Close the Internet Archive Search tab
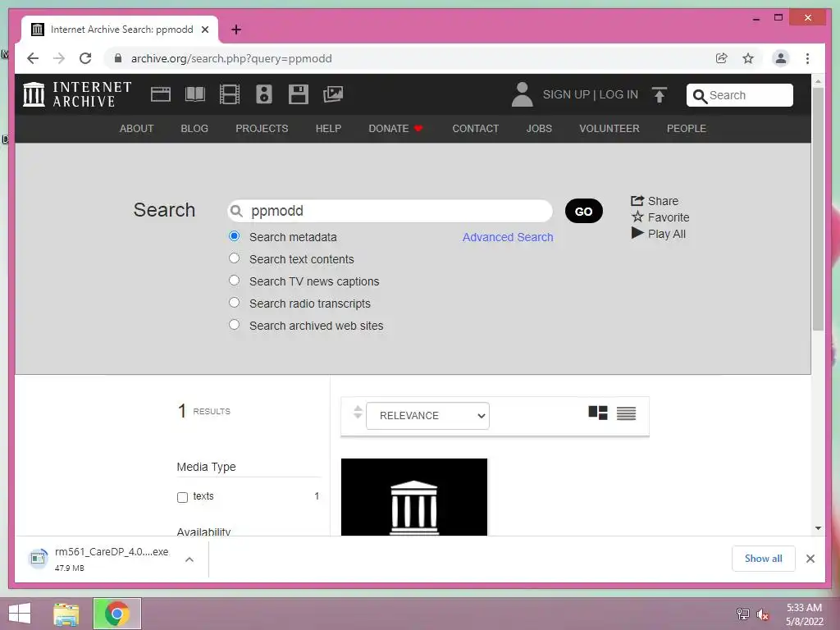This screenshot has width=840, height=630. pos(204,30)
